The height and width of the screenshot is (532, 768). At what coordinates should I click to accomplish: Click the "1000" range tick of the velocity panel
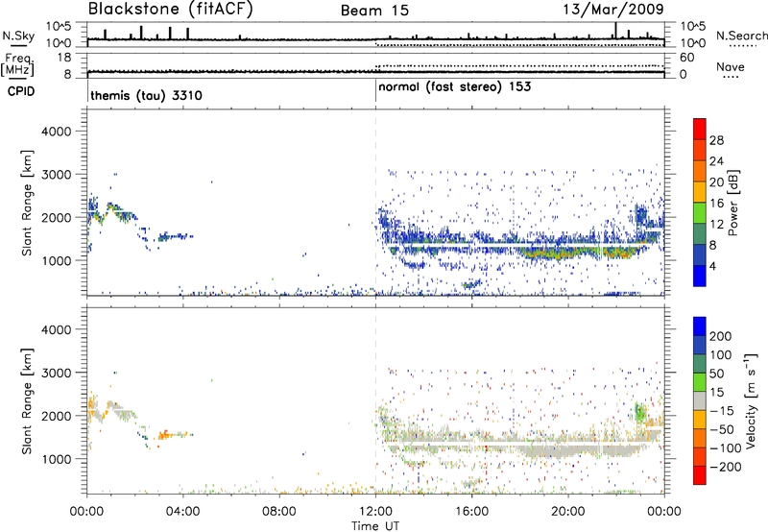click(56, 459)
